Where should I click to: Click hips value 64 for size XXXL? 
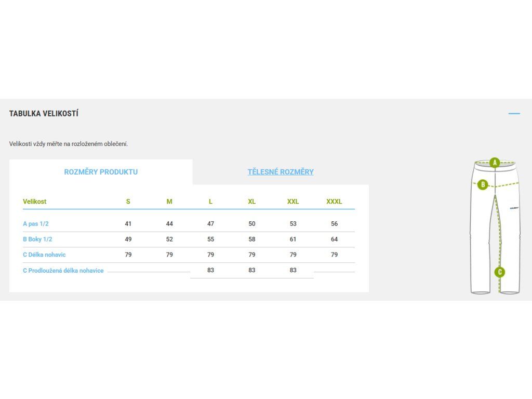click(x=334, y=239)
